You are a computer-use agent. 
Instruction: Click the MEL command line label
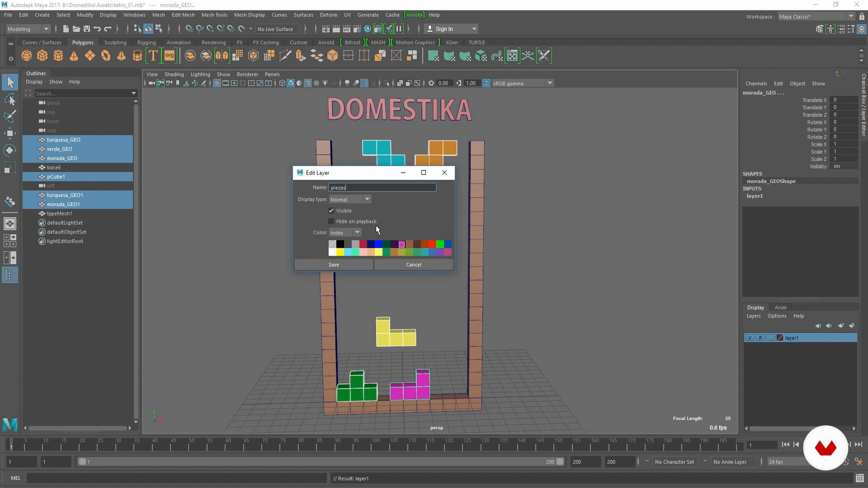[16, 478]
